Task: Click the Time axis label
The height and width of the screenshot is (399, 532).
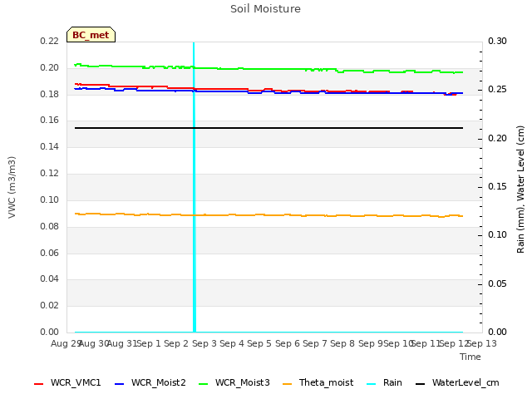Action: pyautogui.click(x=470, y=357)
